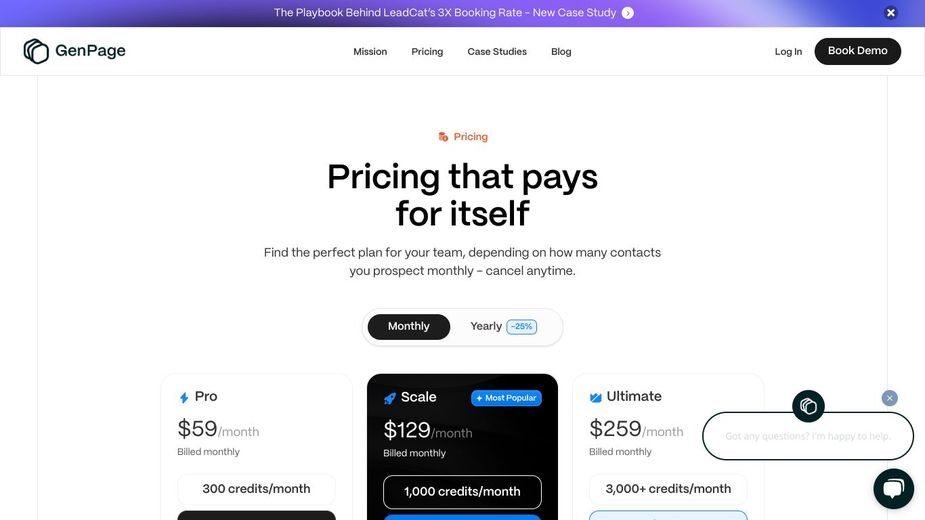Open the Mission menu item

pos(370,52)
